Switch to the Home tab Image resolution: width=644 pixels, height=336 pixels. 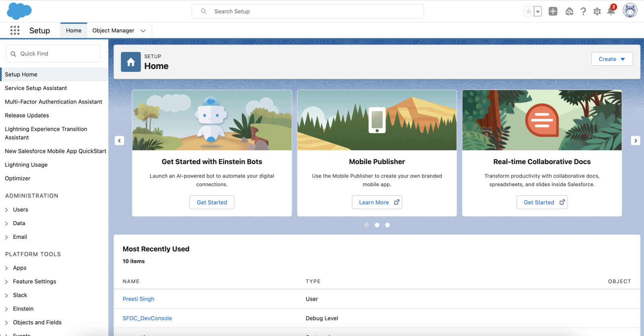pyautogui.click(x=74, y=31)
